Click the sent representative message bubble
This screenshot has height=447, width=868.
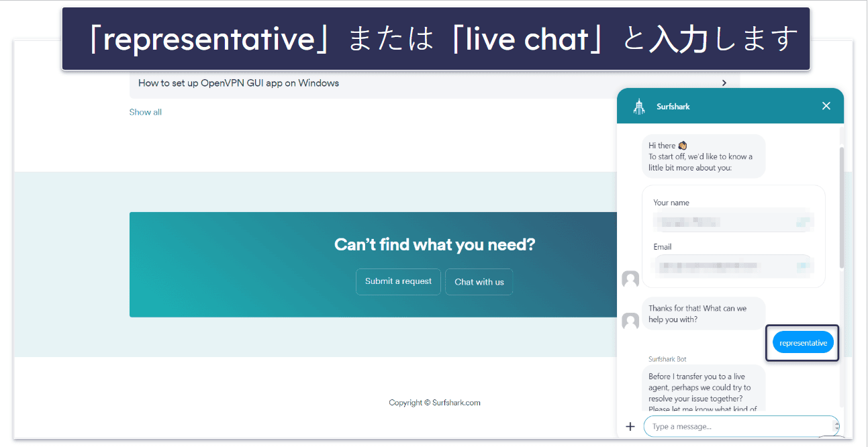(x=803, y=343)
